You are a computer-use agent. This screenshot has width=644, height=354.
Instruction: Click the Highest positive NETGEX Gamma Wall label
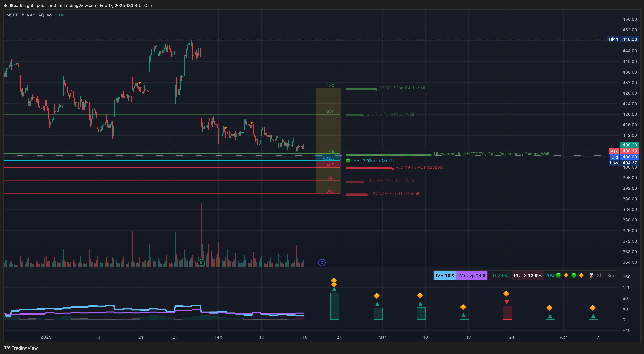tap(492, 154)
